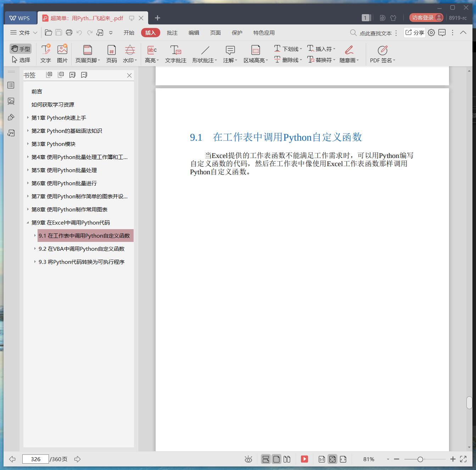The width and height of the screenshot is (476, 470).
Task: Expand 第3章 Python模块 bookmark
Action: tap(28, 144)
